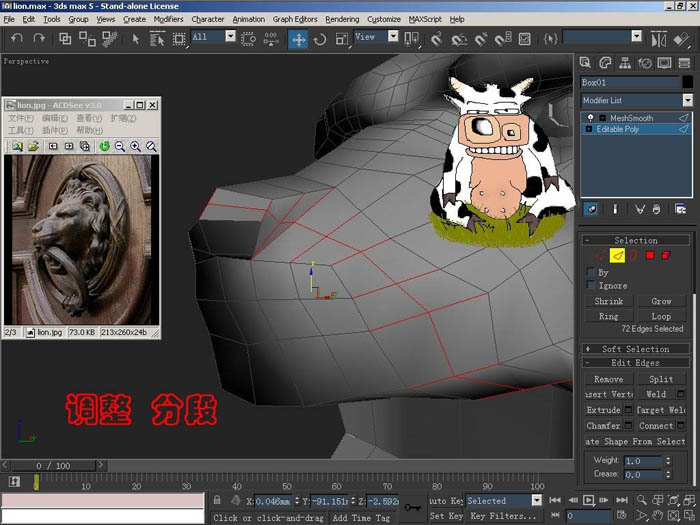Click the Loop selection button
This screenshot has height=525, width=700.
(x=661, y=316)
